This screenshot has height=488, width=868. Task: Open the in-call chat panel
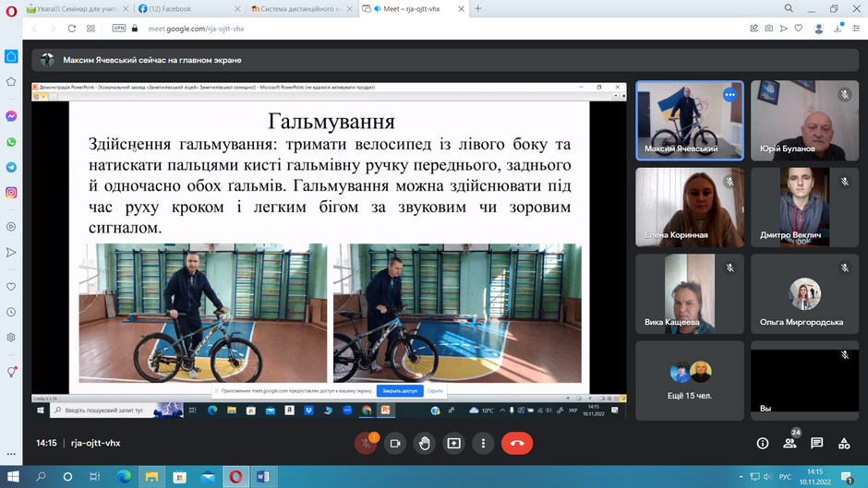(816, 443)
